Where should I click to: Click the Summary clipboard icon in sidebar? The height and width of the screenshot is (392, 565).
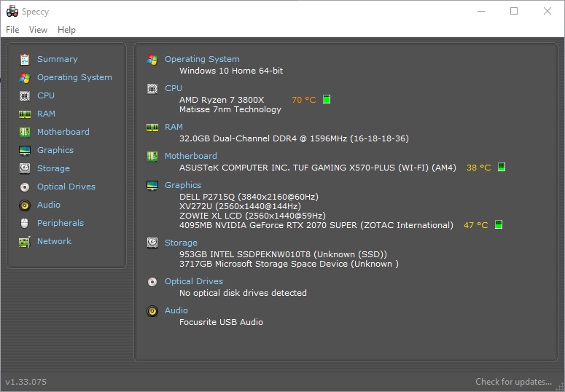pos(25,60)
